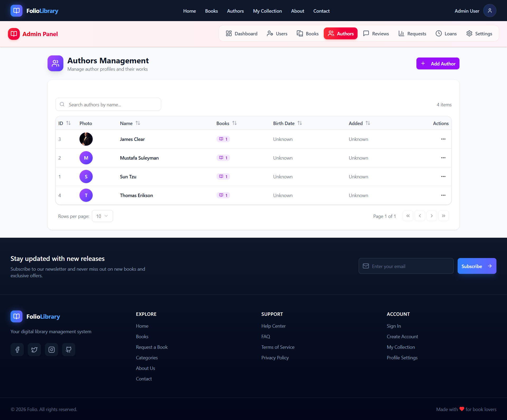Click the Add Author button

[438, 63]
